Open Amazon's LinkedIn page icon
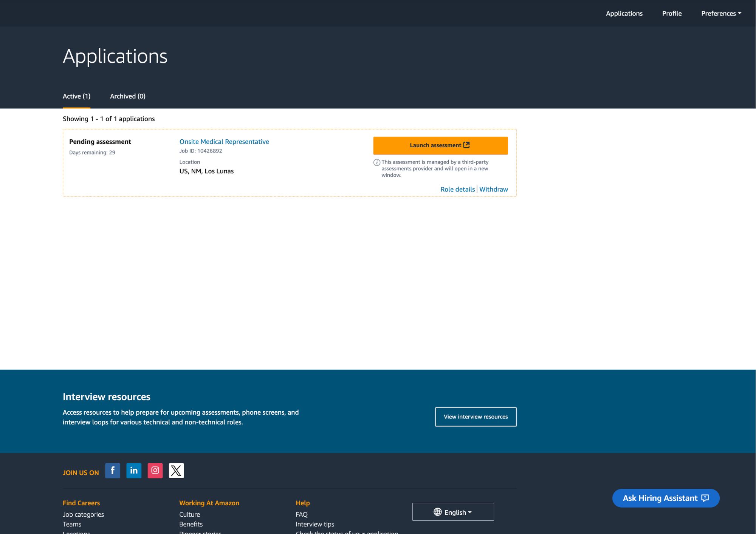Image resolution: width=756 pixels, height=534 pixels. coord(134,471)
